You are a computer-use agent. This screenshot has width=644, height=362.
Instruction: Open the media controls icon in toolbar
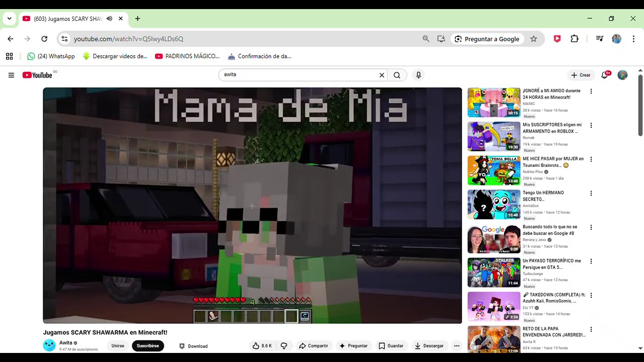[599, 39]
